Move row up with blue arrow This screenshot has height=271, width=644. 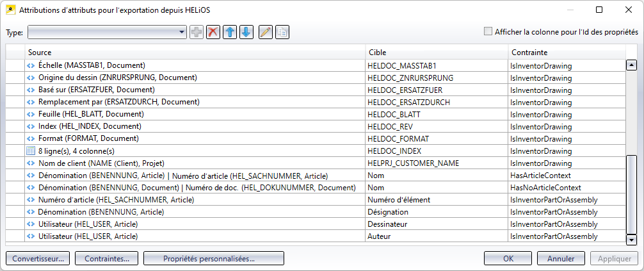pos(230,32)
